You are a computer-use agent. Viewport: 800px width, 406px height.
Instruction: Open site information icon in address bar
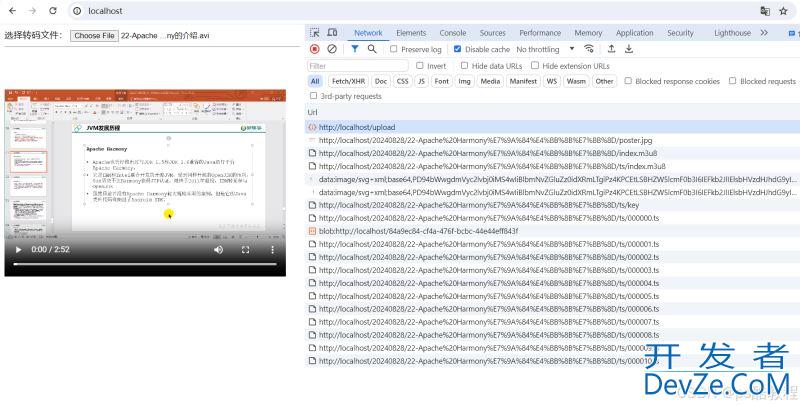point(77,11)
